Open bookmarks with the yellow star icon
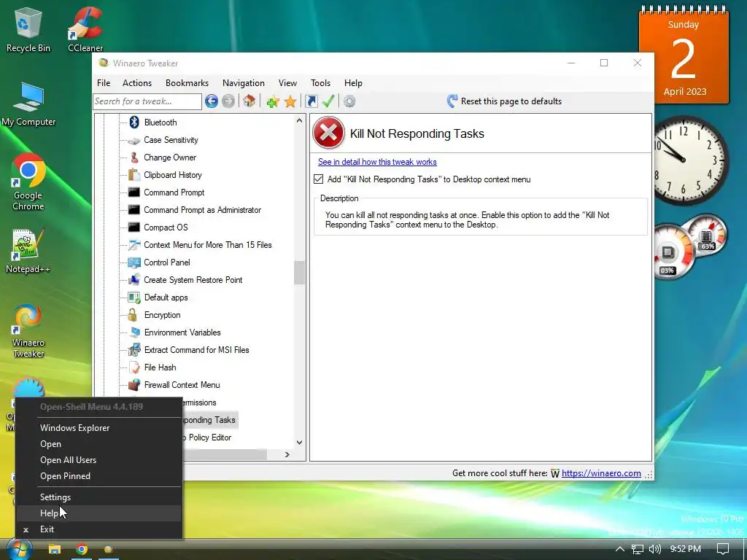The image size is (747, 560). pos(290,101)
